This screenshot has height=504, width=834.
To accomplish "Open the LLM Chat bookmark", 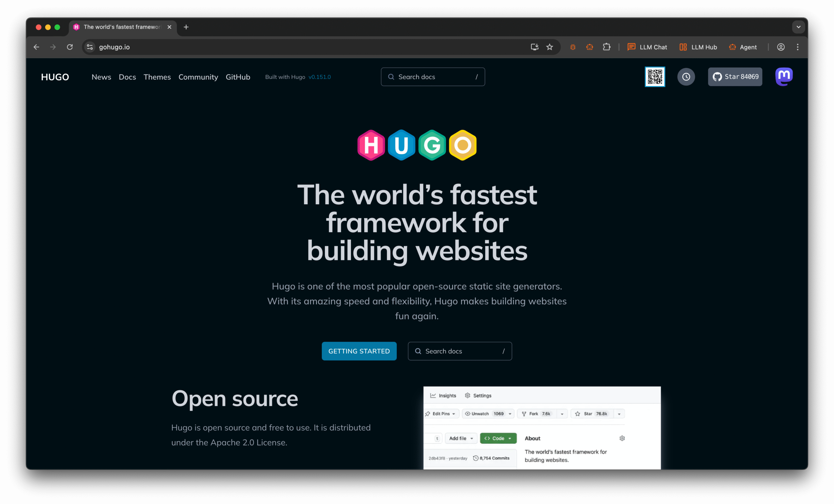I will (x=647, y=47).
